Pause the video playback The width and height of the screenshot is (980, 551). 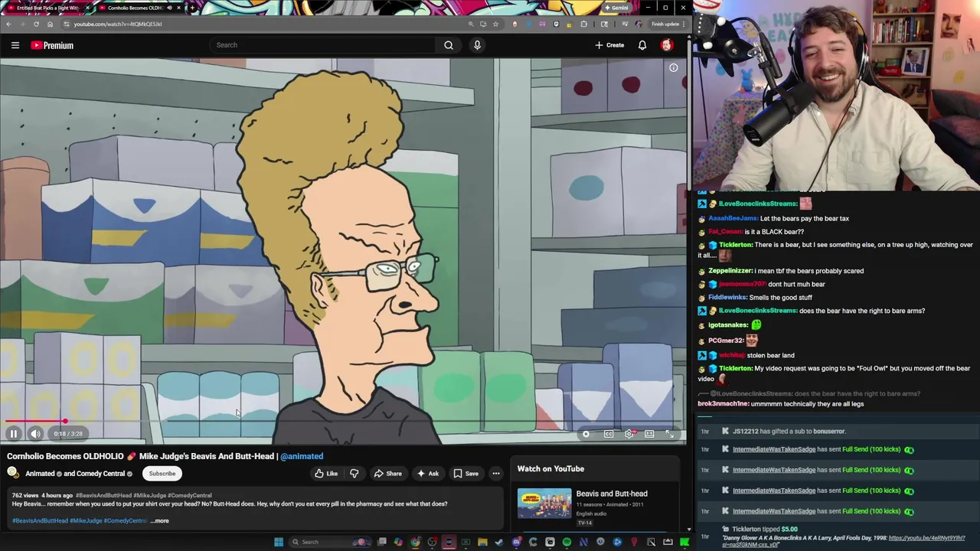13,434
